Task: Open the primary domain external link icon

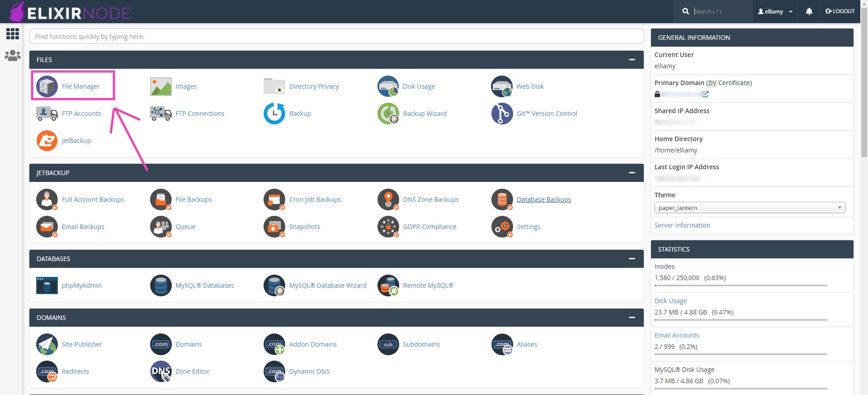Action: (705, 94)
